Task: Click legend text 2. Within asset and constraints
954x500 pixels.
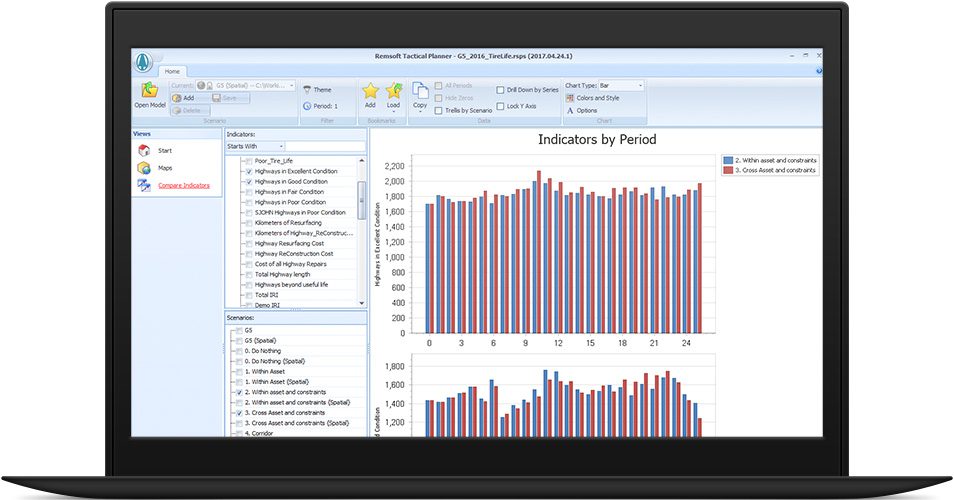Action: tap(776, 161)
